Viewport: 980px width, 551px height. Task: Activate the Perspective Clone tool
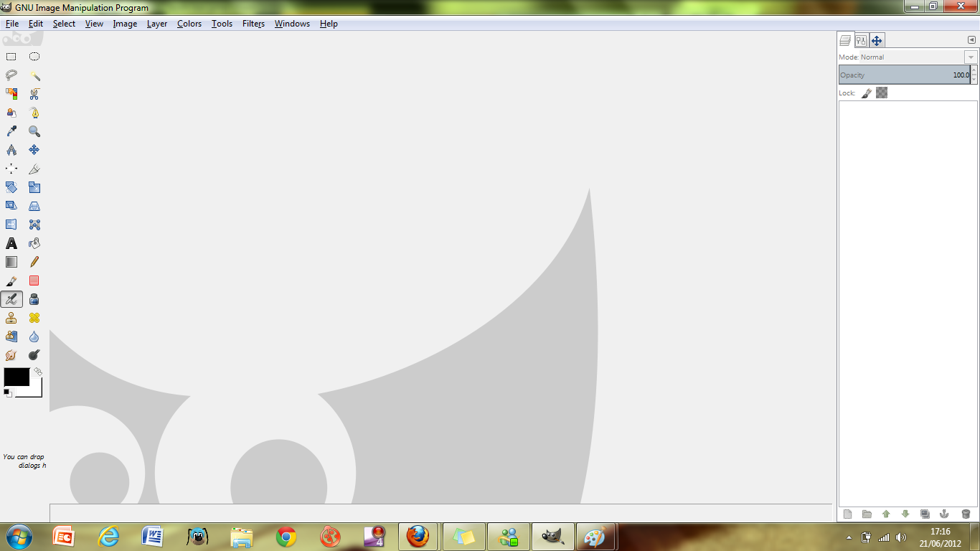point(11,336)
